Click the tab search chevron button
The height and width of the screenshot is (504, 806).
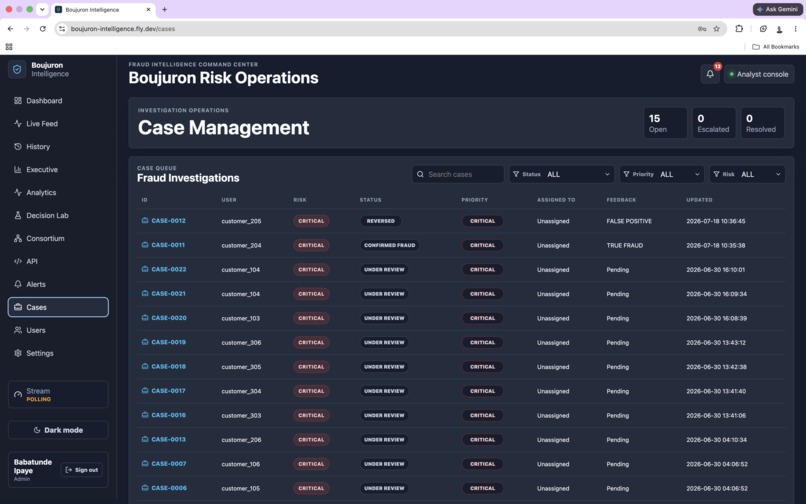[42, 9]
